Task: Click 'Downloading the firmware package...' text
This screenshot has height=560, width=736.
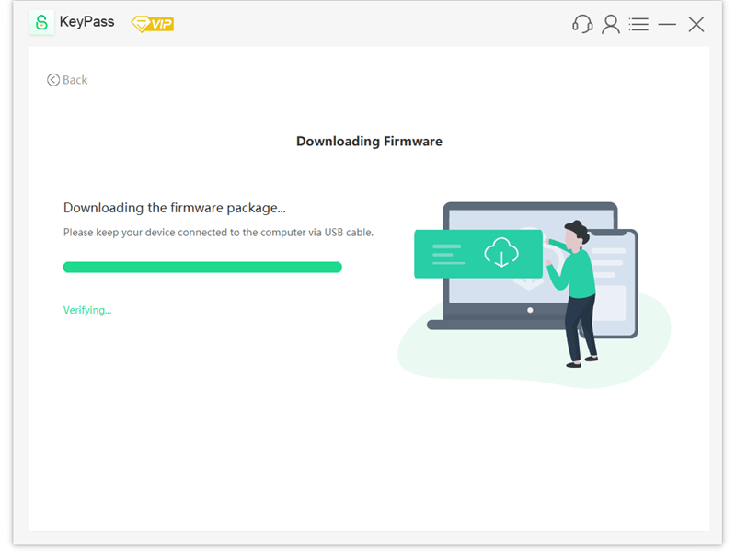Action: 175,209
